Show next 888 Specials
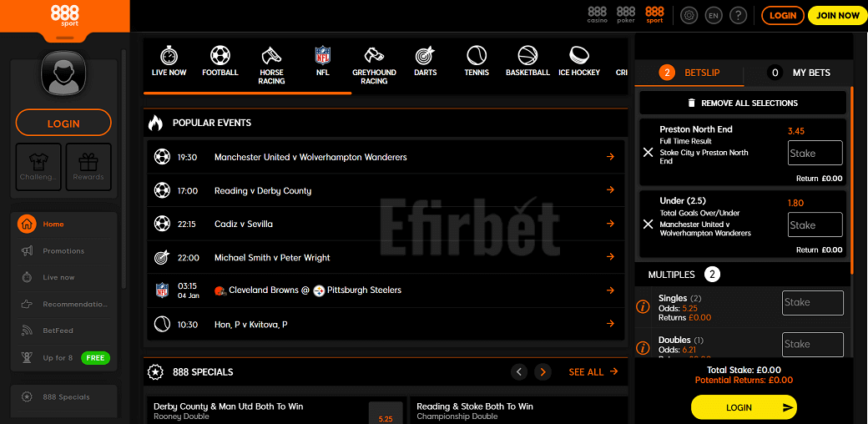The image size is (868, 424). pos(543,372)
